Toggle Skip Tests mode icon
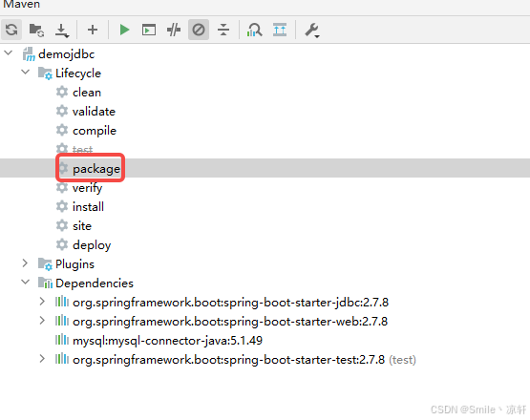The image size is (530, 420). click(x=199, y=30)
